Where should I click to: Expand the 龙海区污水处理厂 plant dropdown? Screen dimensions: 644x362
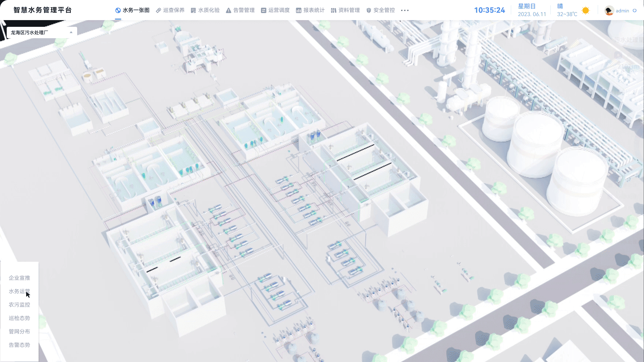point(42,33)
